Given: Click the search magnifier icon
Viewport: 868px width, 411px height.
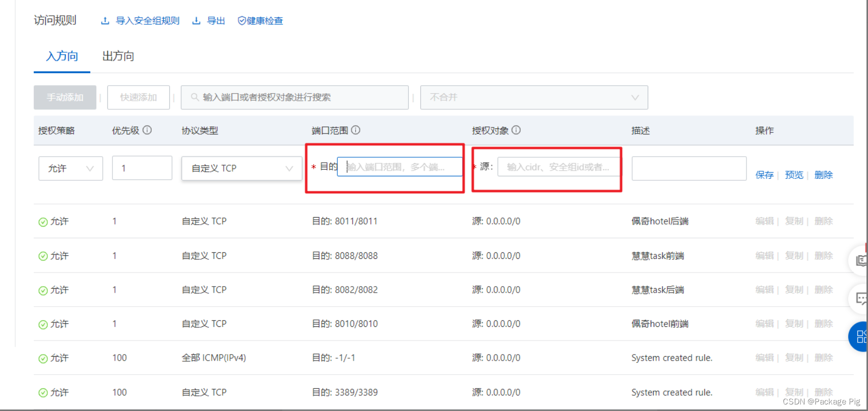Looking at the screenshot, I should coord(195,97).
